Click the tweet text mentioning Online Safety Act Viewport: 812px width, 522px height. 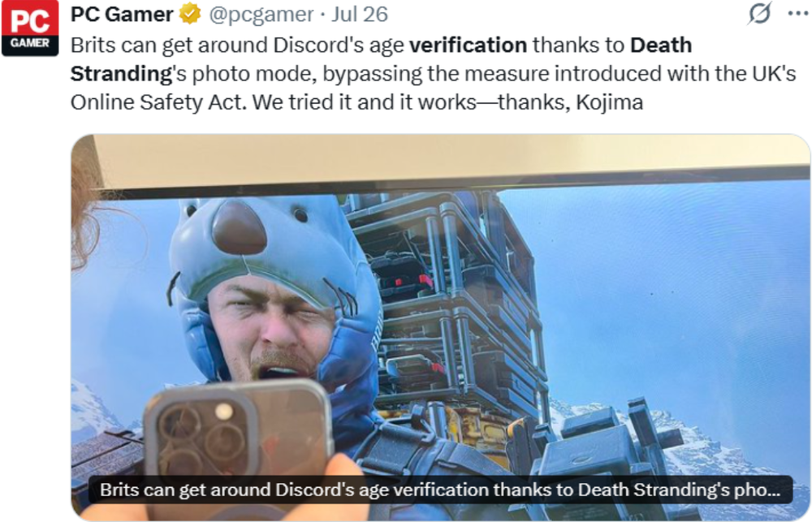[433, 74]
